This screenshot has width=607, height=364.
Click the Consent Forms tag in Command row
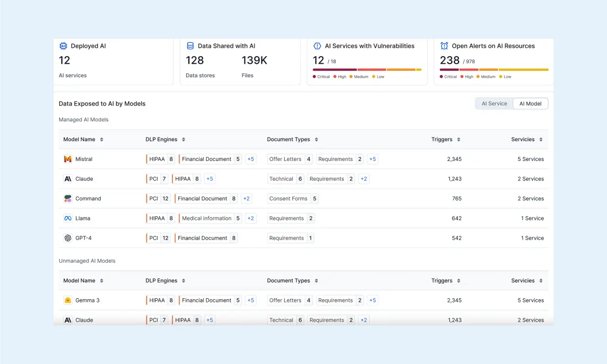coord(288,199)
